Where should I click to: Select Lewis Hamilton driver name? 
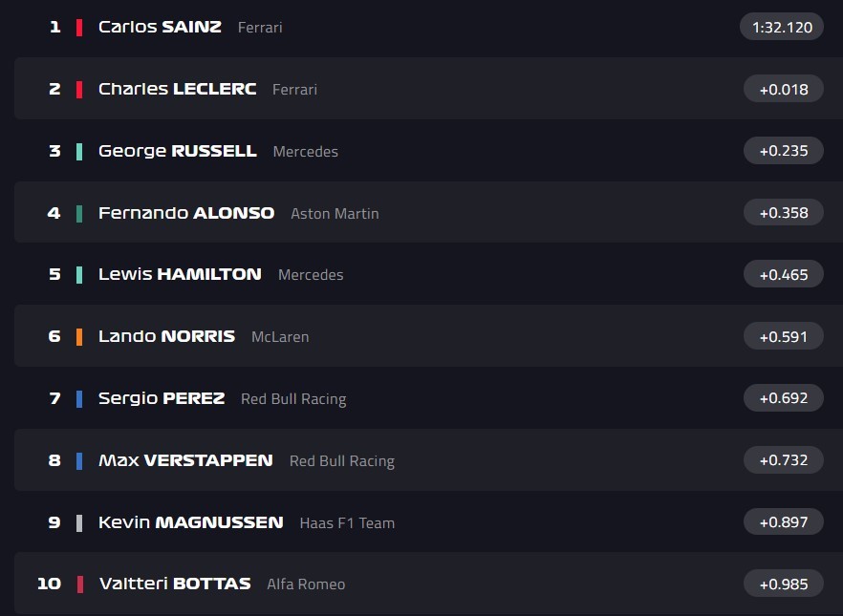pos(180,274)
